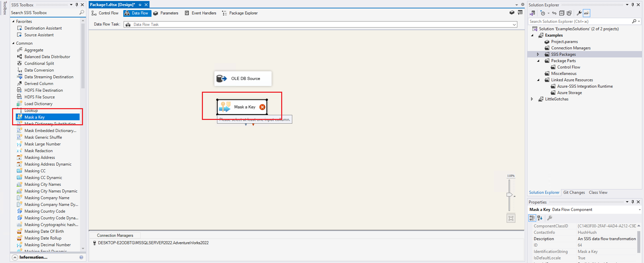Click the fit-to-view icon below the zoom slider
The image size is (644, 263).
coord(511,218)
